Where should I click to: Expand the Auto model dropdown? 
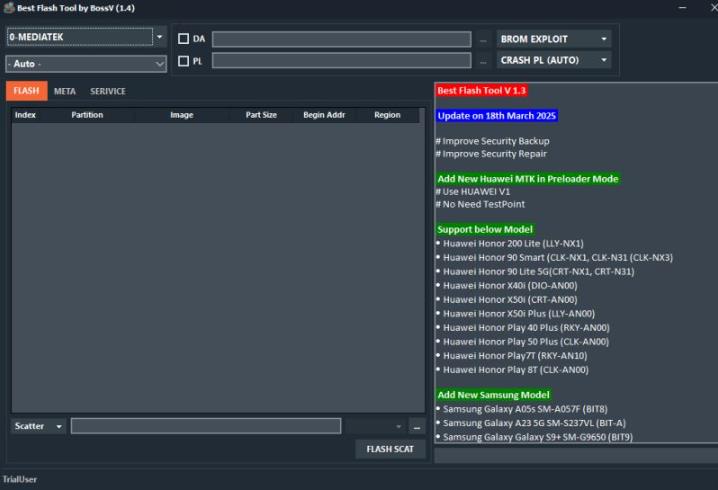[85, 64]
